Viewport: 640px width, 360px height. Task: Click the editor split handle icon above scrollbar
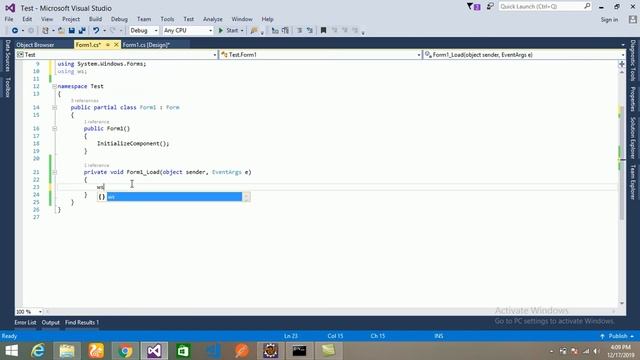622,64
